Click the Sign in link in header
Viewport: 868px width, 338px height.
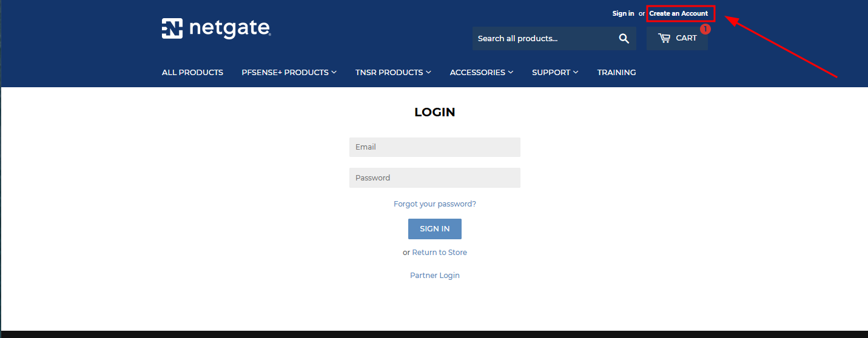623,13
